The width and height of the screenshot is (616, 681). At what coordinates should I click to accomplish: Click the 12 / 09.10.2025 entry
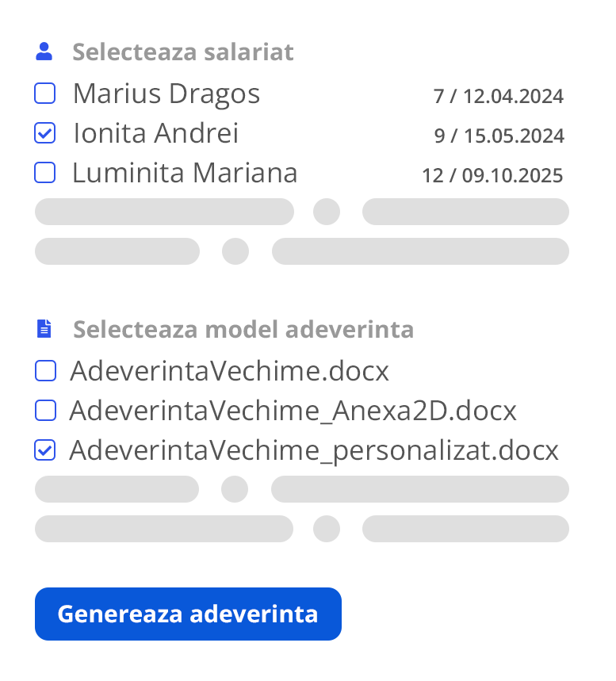[x=492, y=175]
